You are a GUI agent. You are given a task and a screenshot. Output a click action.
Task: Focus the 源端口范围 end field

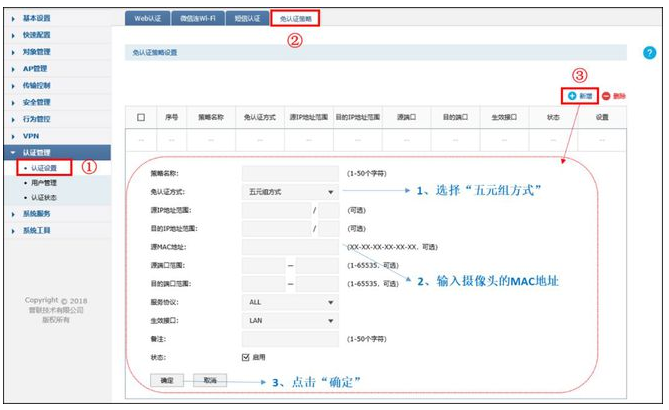317,265
